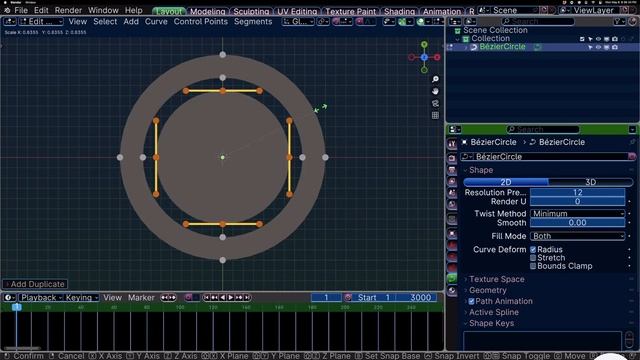Open the Render properties tab icon
Screen dimensions: 640x360
pyautogui.click(x=452, y=158)
